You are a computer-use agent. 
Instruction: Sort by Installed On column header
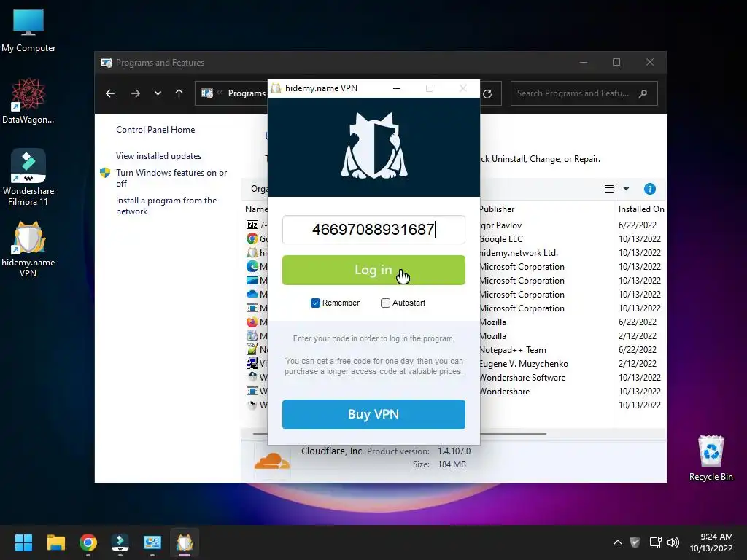coord(641,209)
